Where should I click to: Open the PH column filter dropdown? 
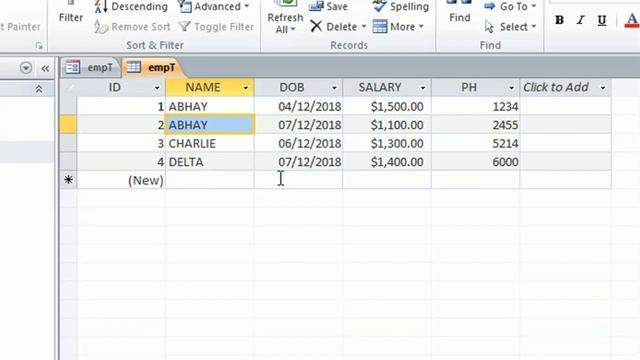(511, 88)
